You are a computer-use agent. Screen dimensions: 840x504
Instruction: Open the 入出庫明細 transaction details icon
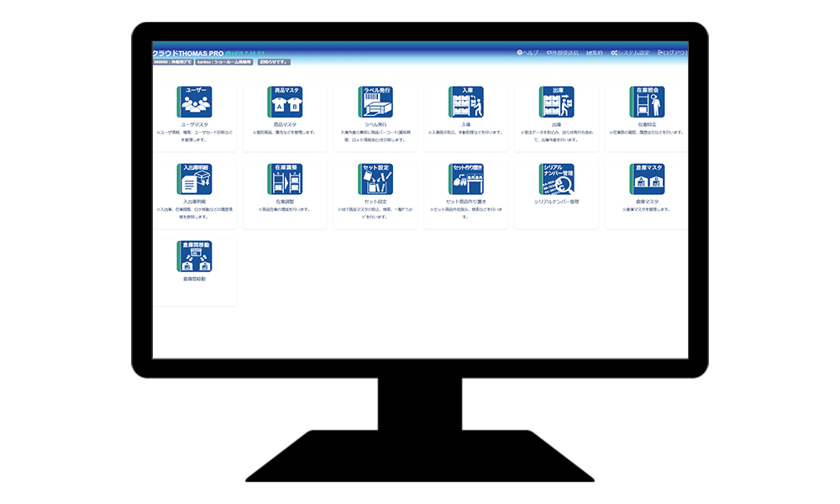pyautogui.click(x=194, y=179)
